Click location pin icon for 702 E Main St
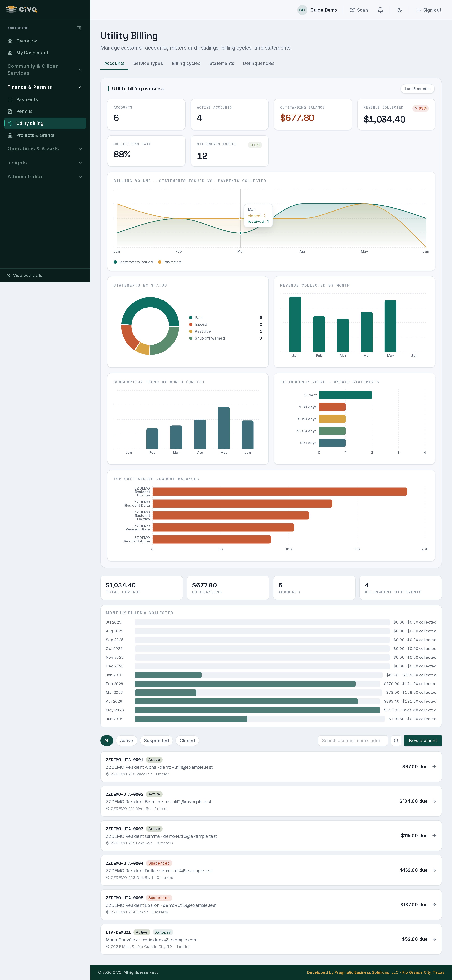Viewport: 452px width, 980px height. click(108, 947)
